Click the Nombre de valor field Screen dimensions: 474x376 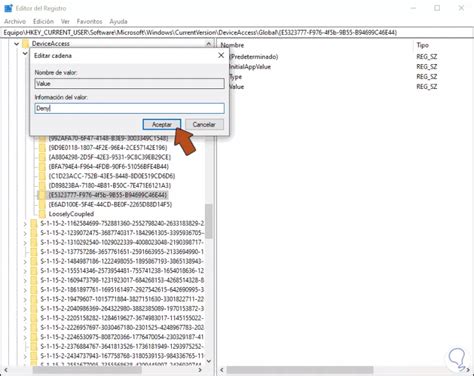(129, 83)
